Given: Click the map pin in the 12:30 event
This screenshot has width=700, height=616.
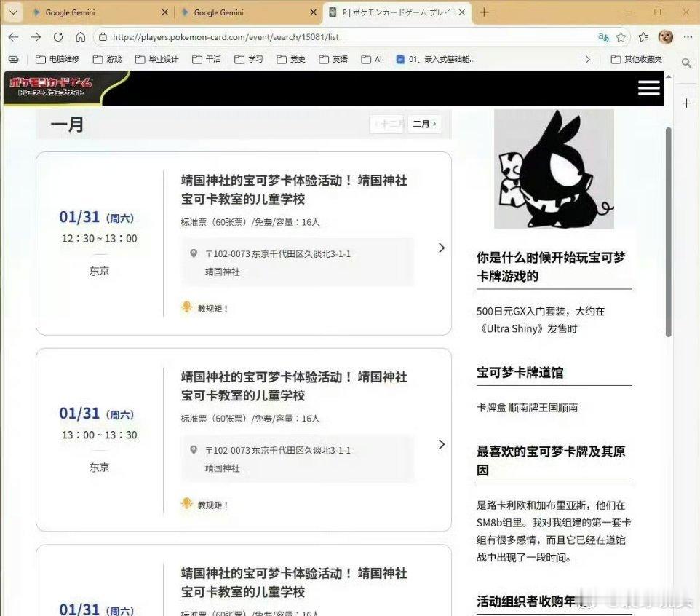Looking at the screenshot, I should click(194, 253).
